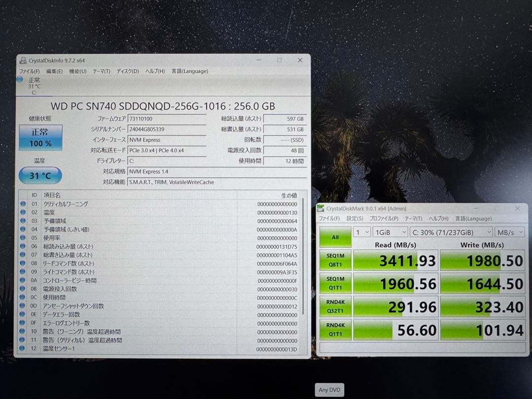The width and height of the screenshot is (532, 399).
Task: Click the 31 °C temperature indicator badge
Action: tap(39, 175)
